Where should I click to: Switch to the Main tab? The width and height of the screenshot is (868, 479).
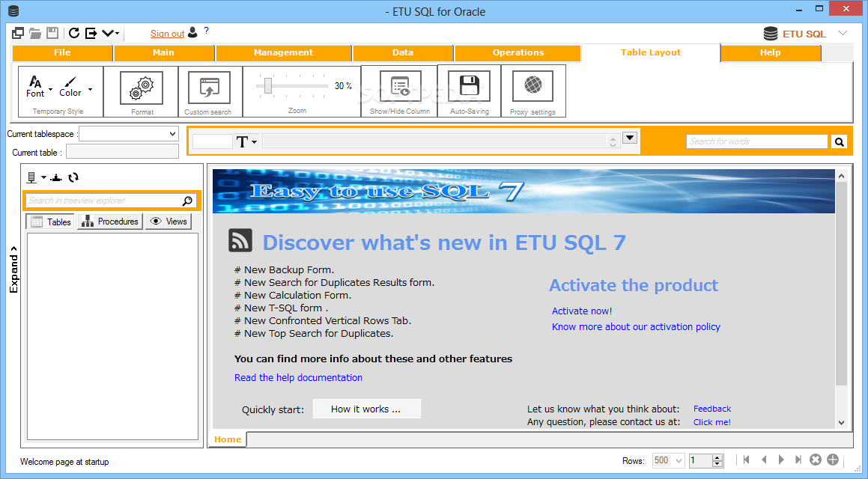pos(163,52)
